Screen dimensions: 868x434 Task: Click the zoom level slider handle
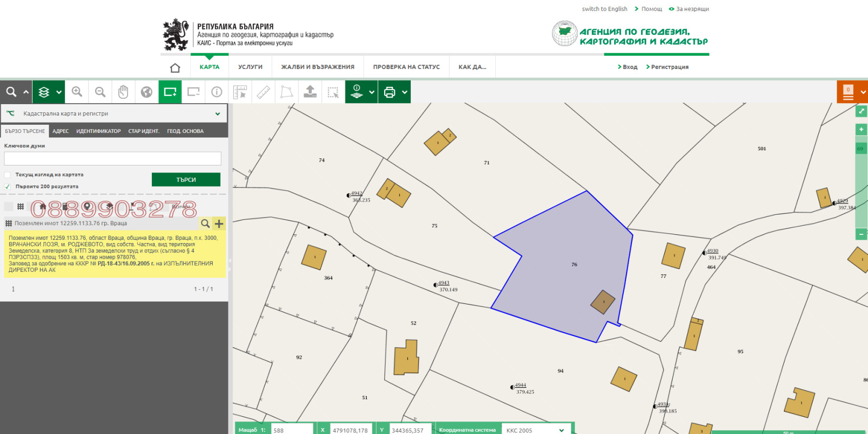860,149
